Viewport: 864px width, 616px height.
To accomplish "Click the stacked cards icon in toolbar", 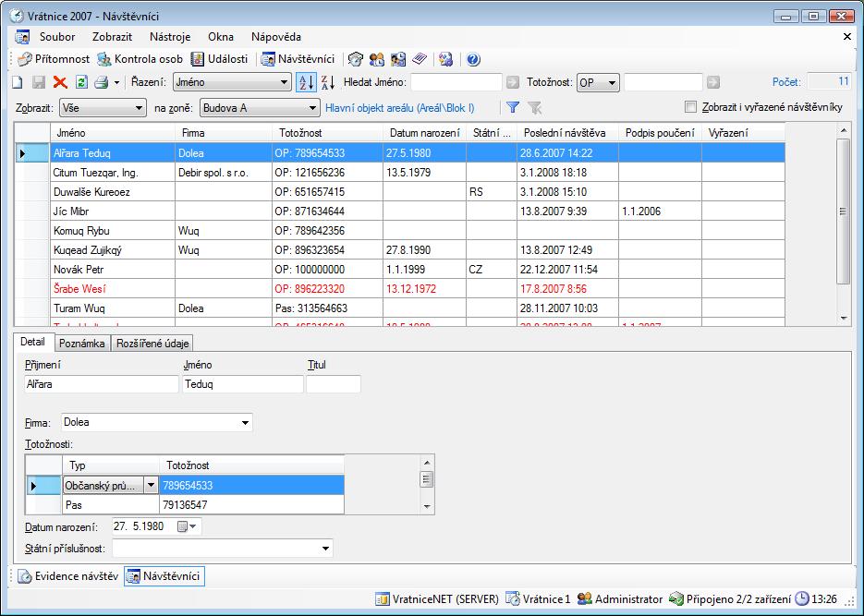I will [420, 59].
